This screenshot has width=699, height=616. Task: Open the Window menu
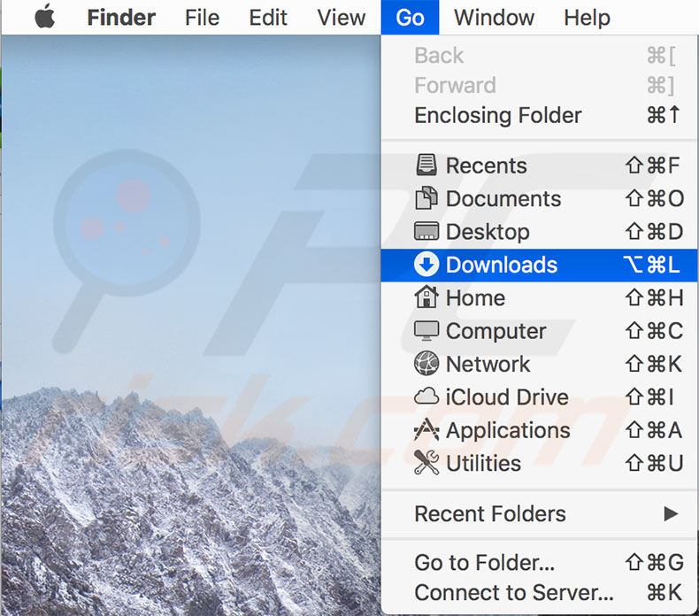point(494,18)
